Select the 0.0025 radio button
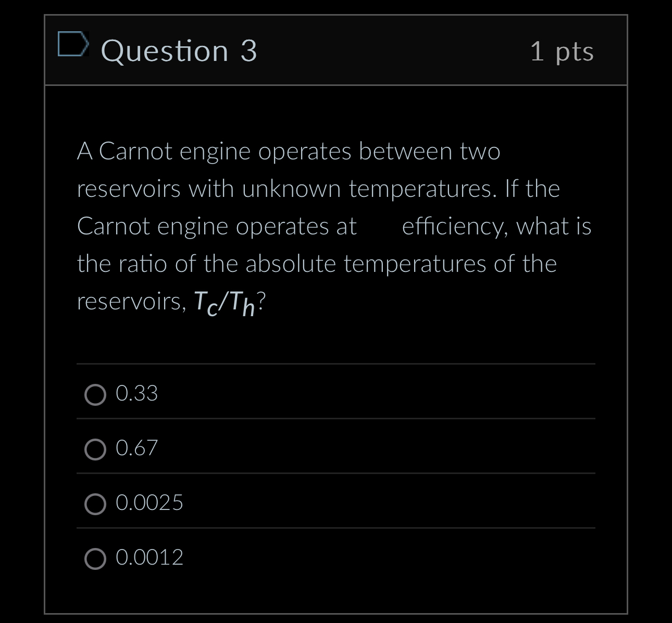Image resolution: width=672 pixels, height=623 pixels. (95, 504)
